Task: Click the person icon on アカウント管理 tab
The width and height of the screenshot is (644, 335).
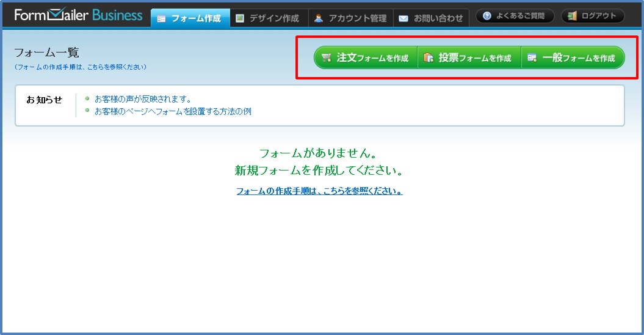Action: [x=318, y=18]
